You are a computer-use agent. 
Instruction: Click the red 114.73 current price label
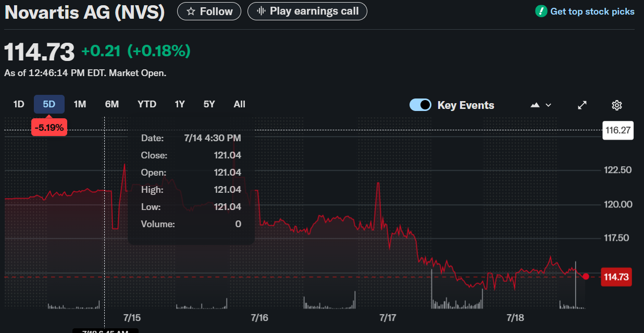click(616, 277)
